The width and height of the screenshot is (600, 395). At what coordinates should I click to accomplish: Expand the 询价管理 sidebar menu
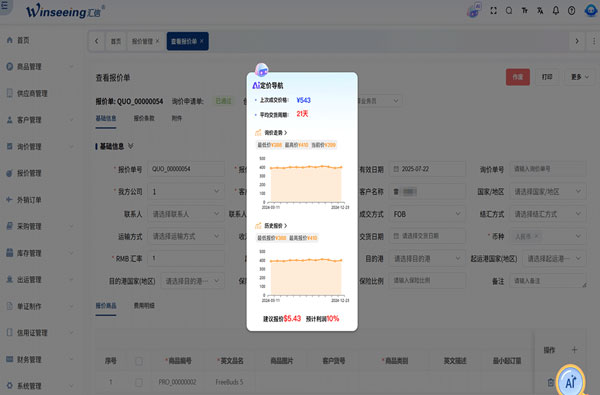[x=71, y=147]
